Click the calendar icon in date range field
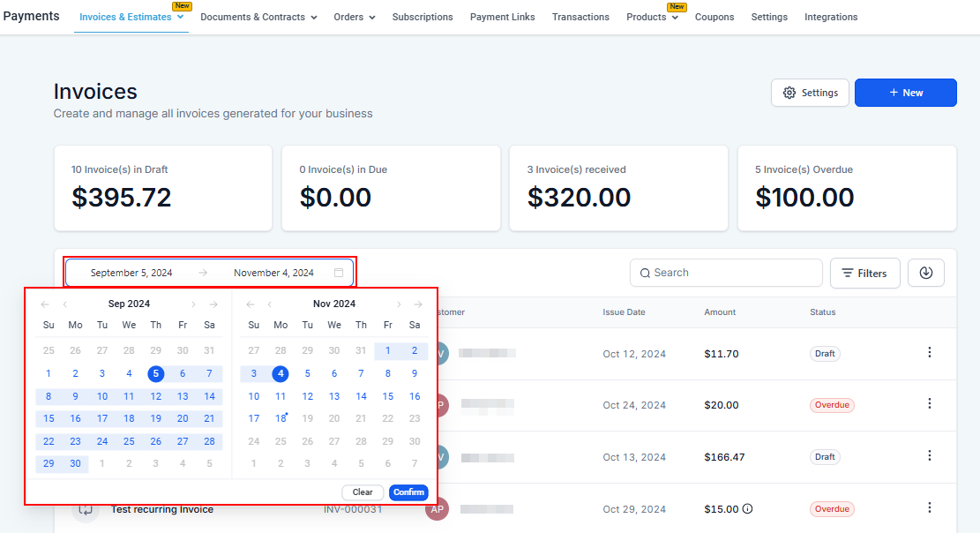The width and height of the screenshot is (980, 533). point(339,273)
